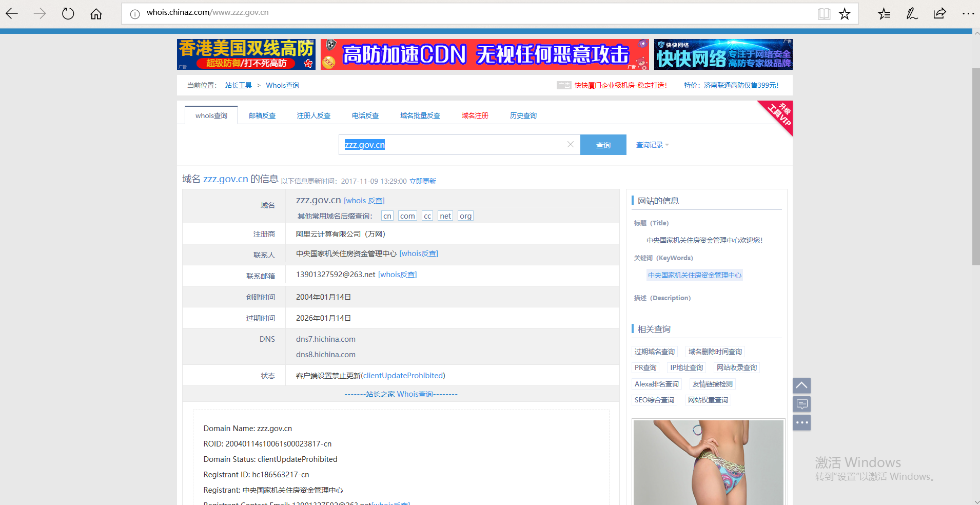Click whois反查 beside the 联系人 name

(x=419, y=254)
